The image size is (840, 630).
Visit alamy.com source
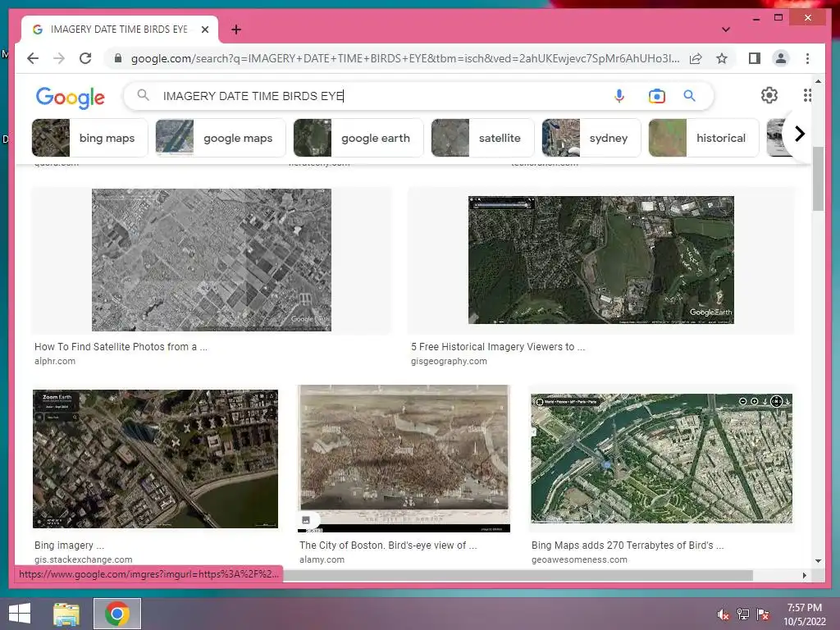pos(322,559)
